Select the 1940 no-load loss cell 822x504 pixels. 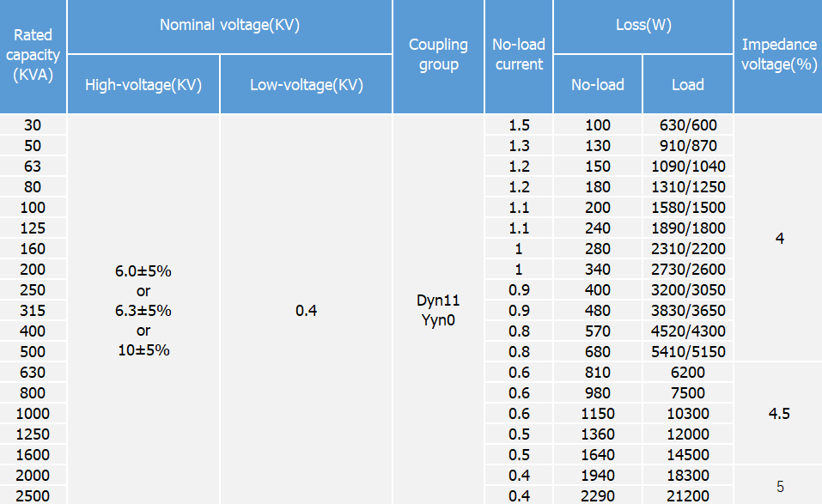point(597,475)
